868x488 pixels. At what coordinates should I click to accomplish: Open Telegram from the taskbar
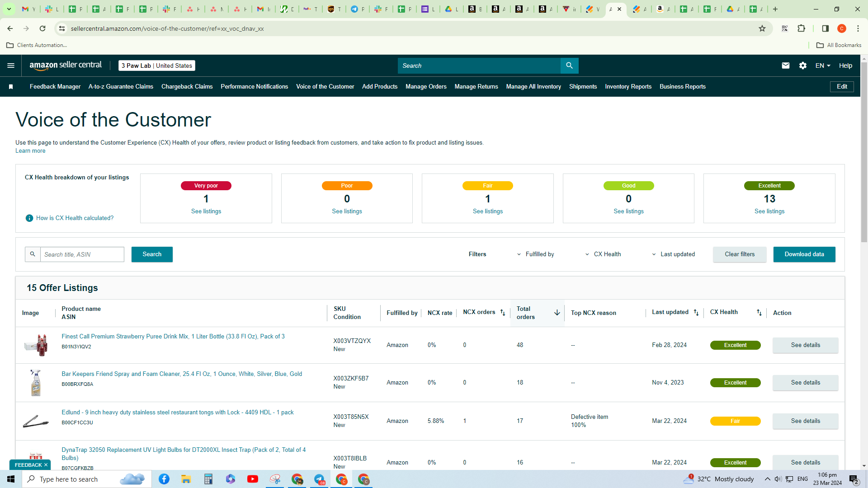tap(320, 479)
